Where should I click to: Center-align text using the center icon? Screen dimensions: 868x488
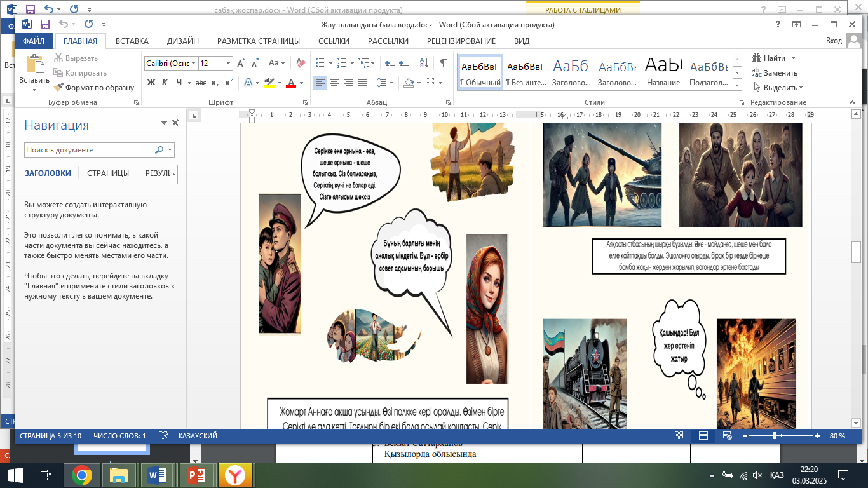[334, 83]
